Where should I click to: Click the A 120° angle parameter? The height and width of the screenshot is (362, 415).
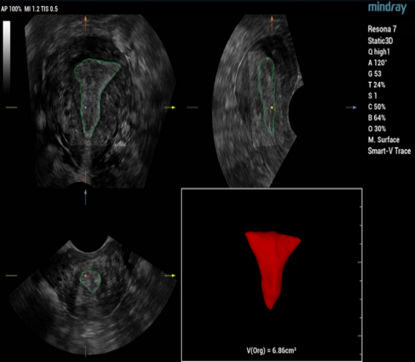pos(377,63)
